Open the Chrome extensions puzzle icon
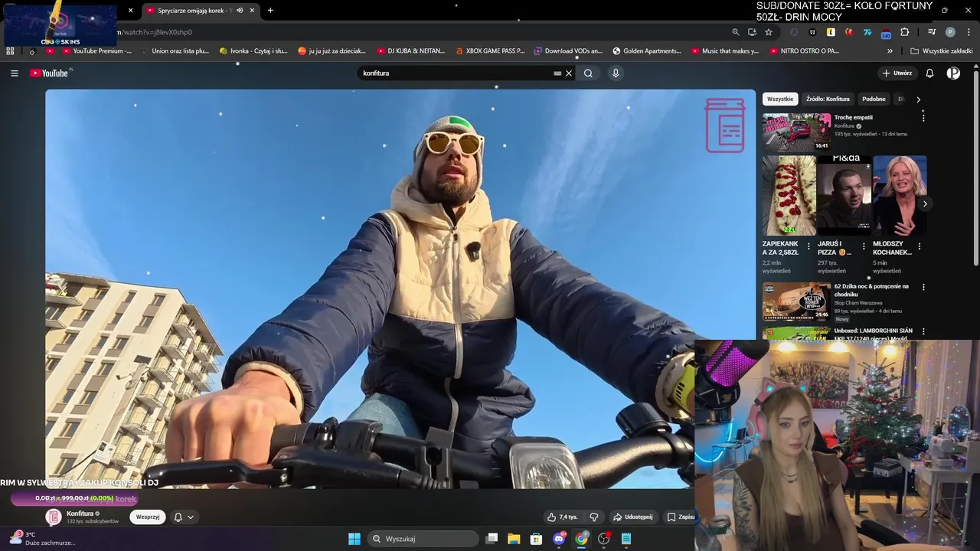This screenshot has height=551, width=980. click(905, 32)
